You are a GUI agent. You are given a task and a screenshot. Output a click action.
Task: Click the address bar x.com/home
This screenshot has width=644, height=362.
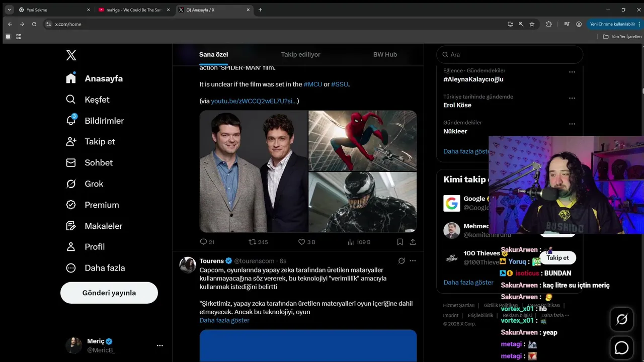(68, 24)
